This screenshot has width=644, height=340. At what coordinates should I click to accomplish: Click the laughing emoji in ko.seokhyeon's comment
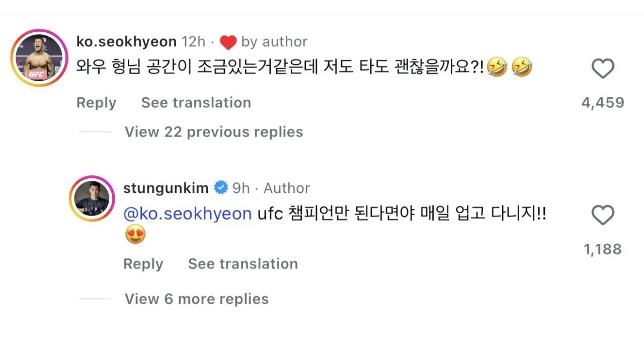point(498,67)
